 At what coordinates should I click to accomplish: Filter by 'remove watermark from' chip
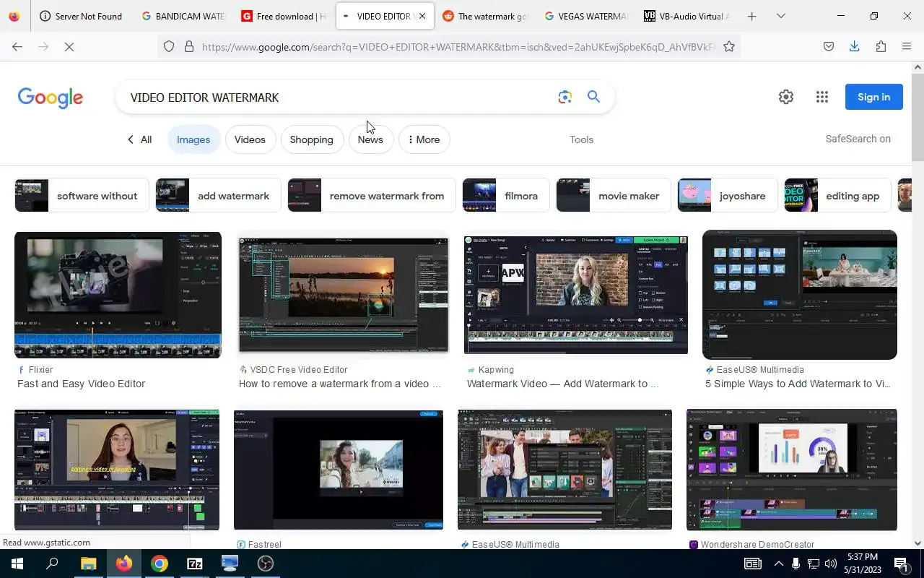point(372,196)
